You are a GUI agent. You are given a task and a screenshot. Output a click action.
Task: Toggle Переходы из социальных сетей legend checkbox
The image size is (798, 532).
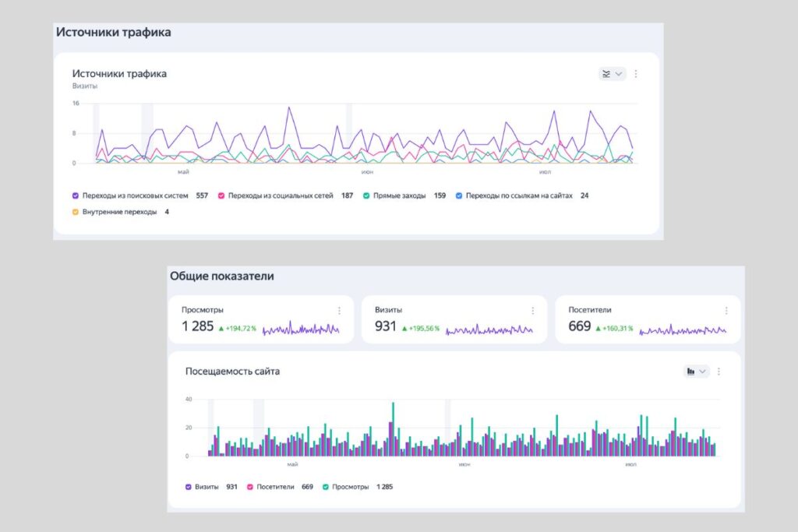(221, 196)
